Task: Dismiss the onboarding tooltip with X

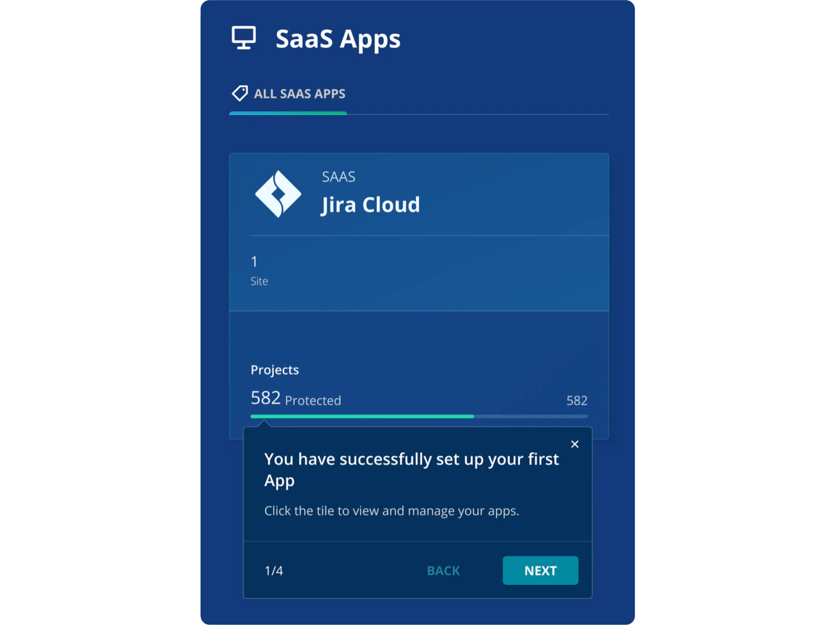Action: 575,444
